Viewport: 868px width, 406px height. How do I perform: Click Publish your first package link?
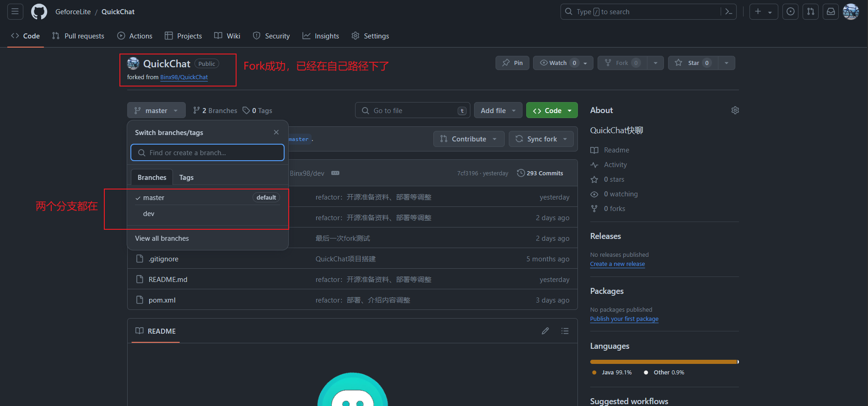[x=624, y=319]
